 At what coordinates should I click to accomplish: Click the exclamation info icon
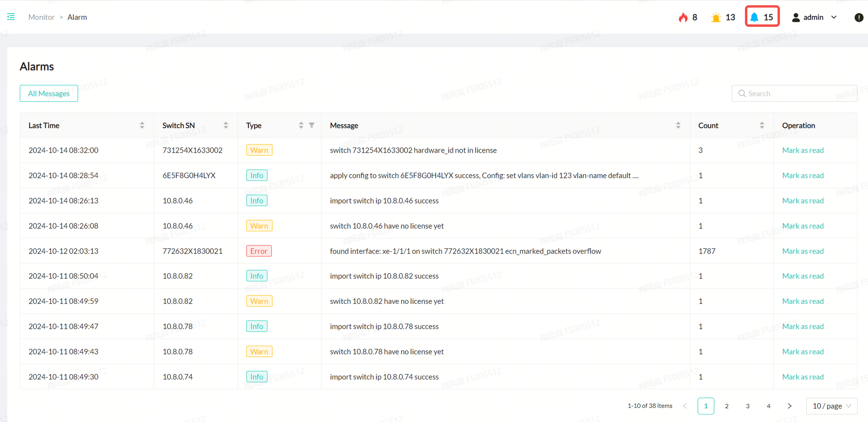coord(859,17)
